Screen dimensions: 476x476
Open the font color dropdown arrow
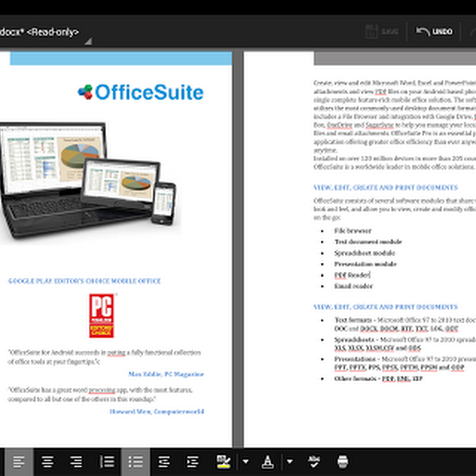290,462
